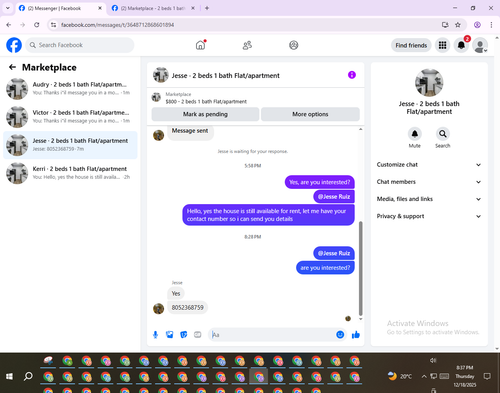Click Jesse's 'Yes' reply bubble

[176, 293]
